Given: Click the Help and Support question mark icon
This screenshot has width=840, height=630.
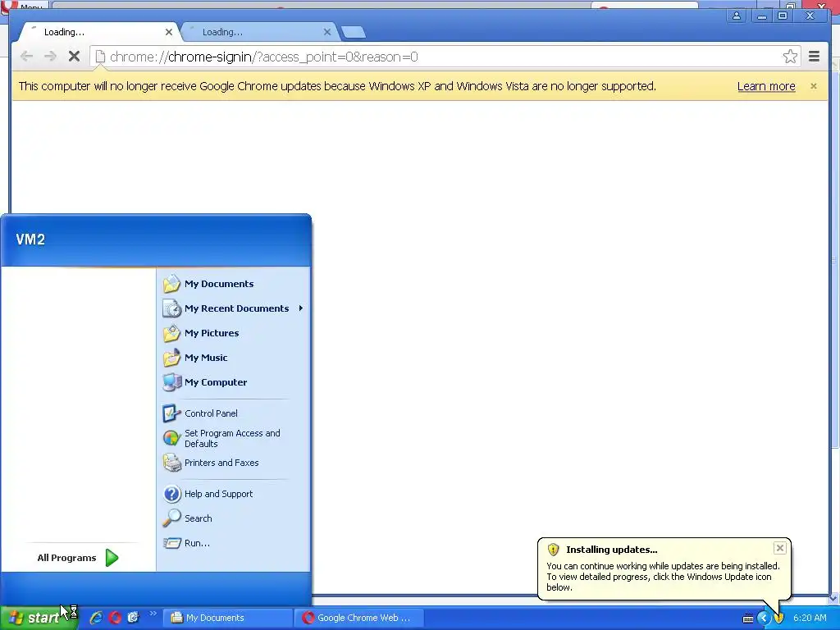Looking at the screenshot, I should pos(171,494).
